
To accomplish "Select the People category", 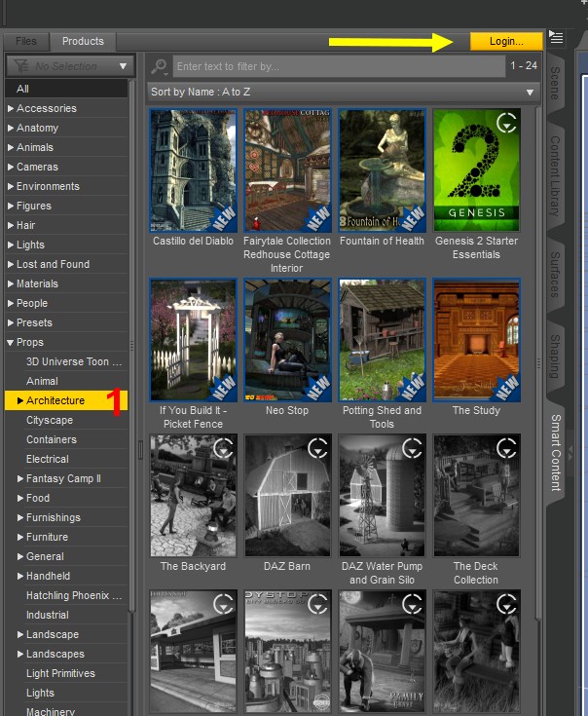I will pyautogui.click(x=66, y=304).
